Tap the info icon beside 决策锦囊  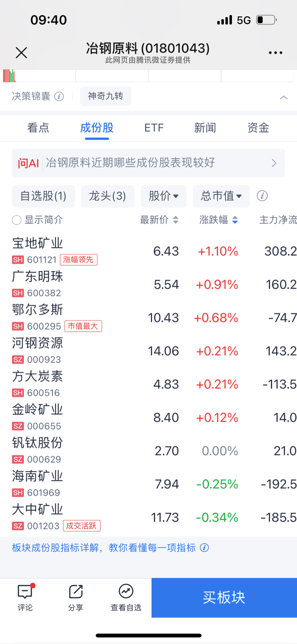(59, 96)
